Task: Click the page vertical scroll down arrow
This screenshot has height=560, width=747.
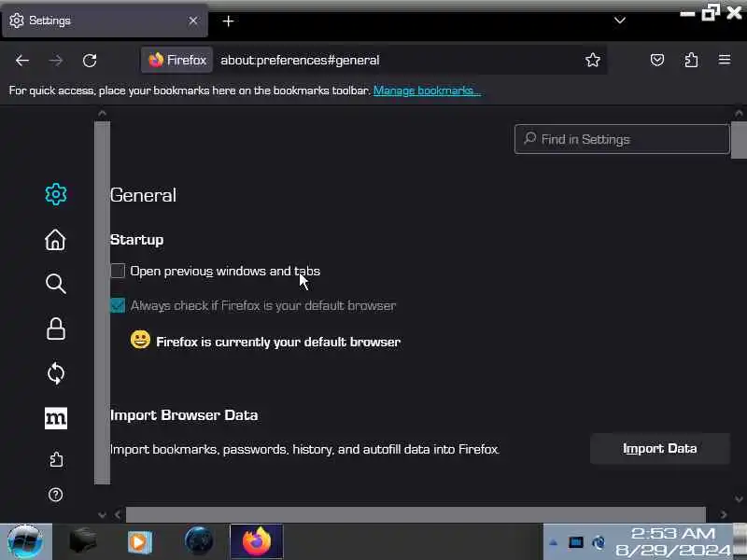Action: pos(739,499)
